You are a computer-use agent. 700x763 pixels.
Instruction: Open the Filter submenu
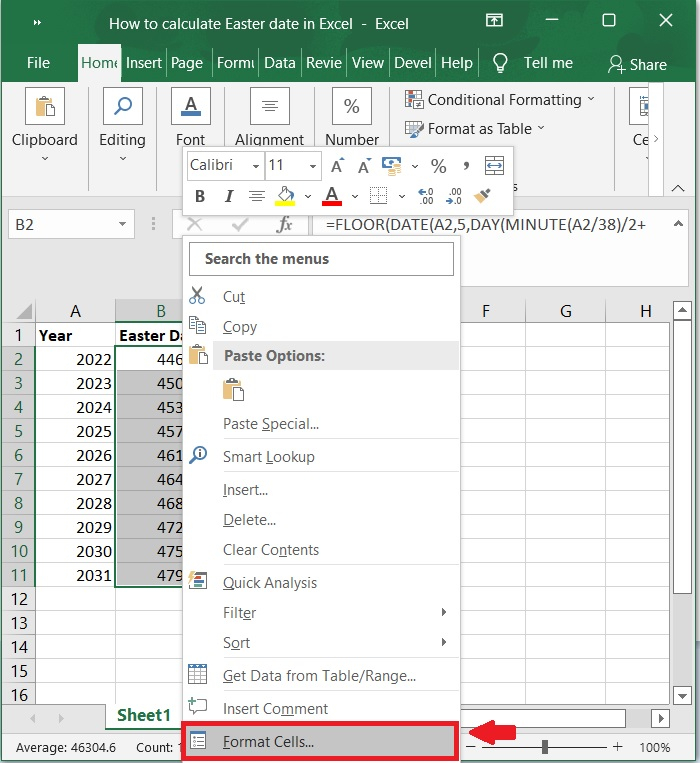(x=322, y=612)
